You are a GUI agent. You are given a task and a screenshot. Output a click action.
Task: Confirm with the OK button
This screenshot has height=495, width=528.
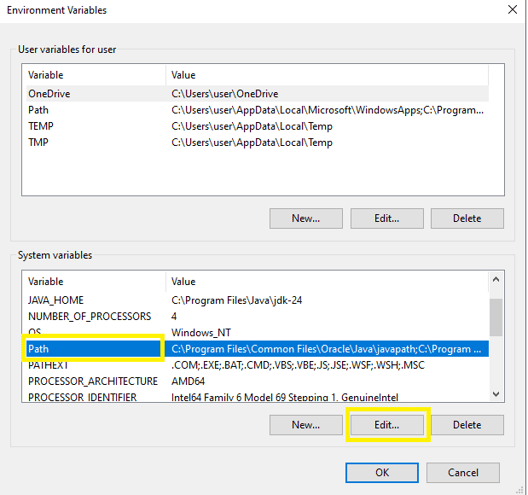(x=382, y=472)
